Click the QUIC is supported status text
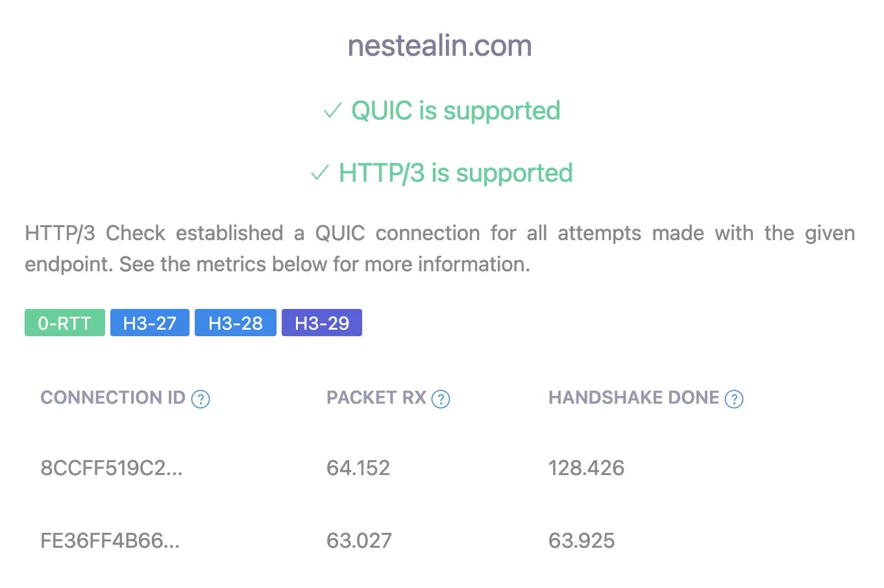Image resolution: width=884 pixels, height=588 pixels. [456, 111]
